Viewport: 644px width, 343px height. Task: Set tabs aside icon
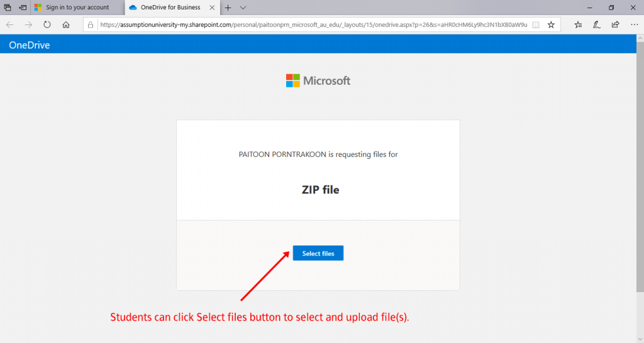click(x=23, y=8)
